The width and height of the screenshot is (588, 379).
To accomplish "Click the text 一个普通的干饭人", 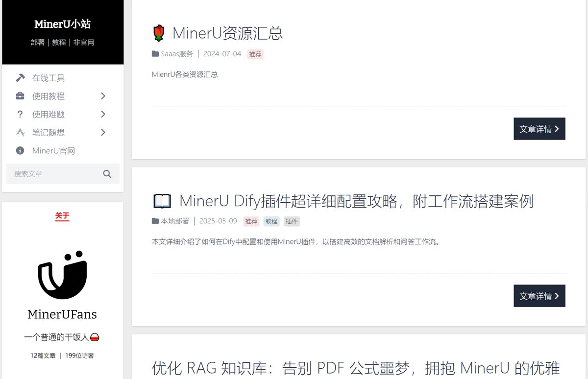I will [x=56, y=337].
